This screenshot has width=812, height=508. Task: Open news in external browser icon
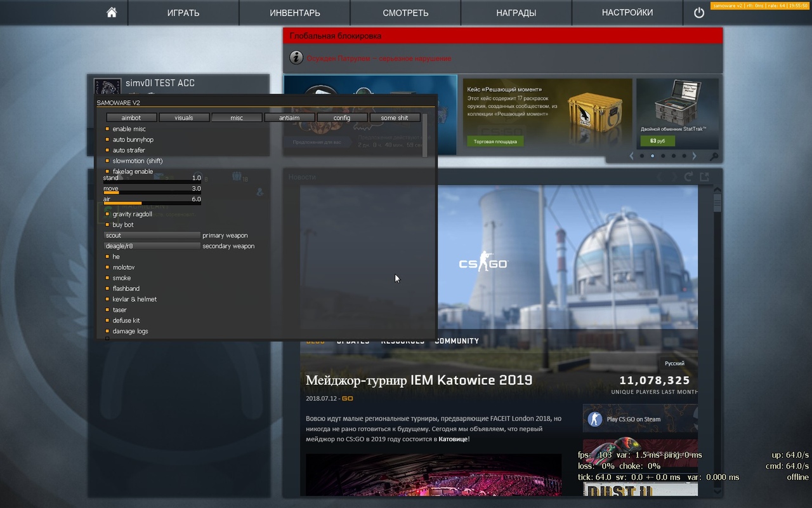[x=704, y=177]
